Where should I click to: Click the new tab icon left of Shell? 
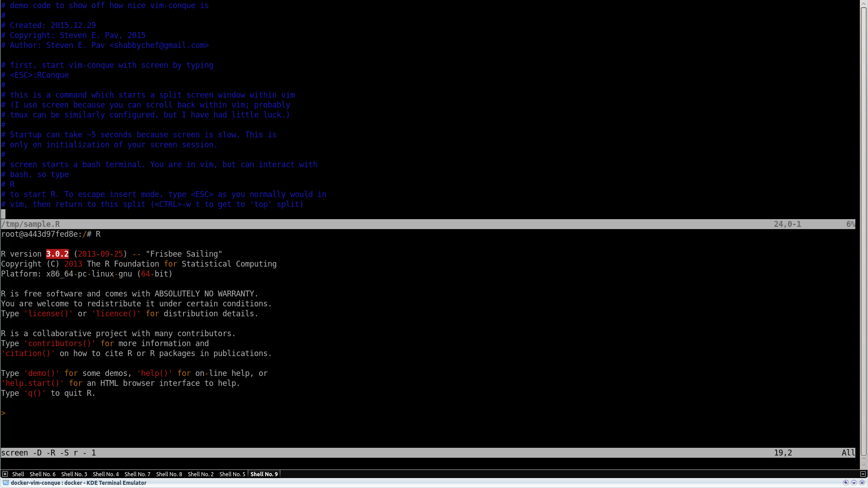5,474
